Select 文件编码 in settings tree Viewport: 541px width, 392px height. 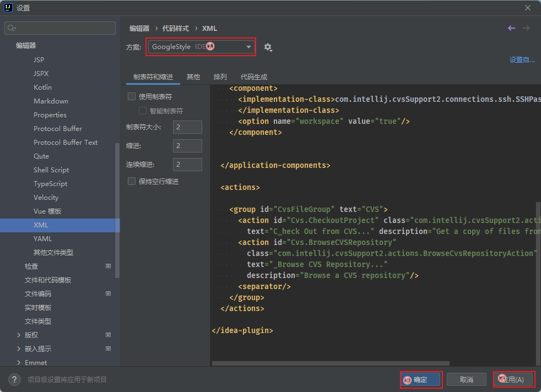point(37,294)
